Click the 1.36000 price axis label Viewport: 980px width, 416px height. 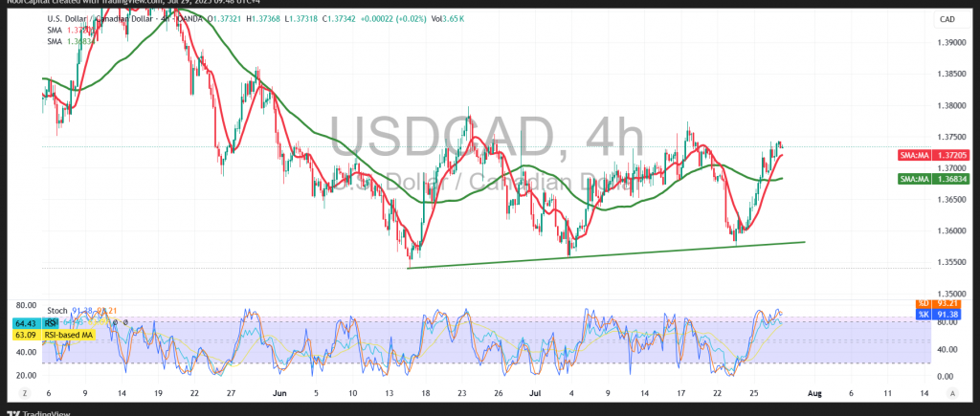950,231
